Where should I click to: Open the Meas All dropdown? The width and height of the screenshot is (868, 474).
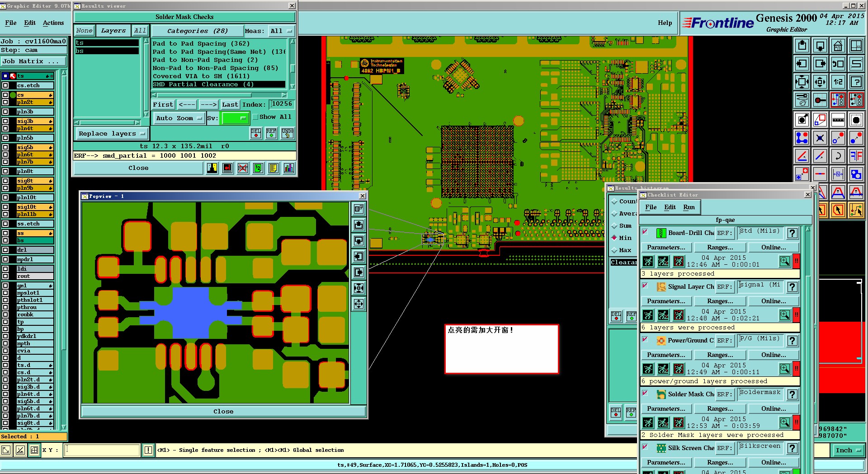(281, 31)
